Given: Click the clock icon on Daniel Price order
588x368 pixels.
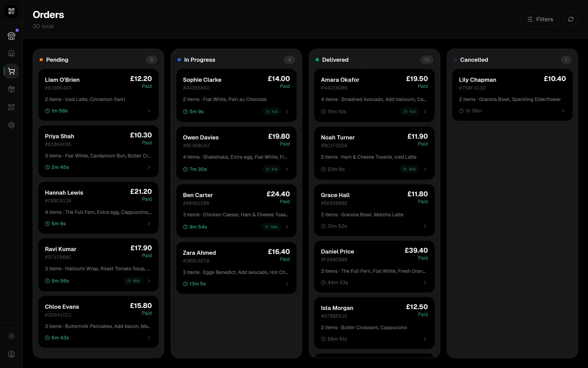Looking at the screenshot, I should tap(323, 283).
